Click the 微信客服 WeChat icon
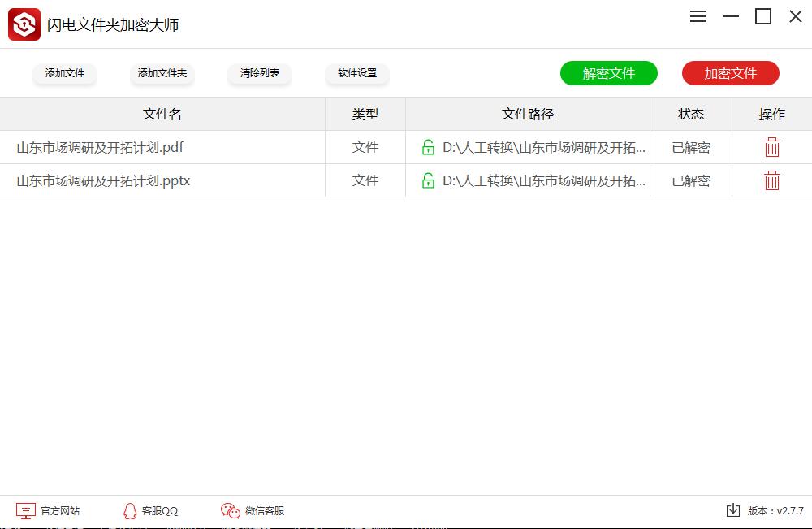Image resolution: width=812 pixels, height=529 pixels. pyautogui.click(x=229, y=510)
